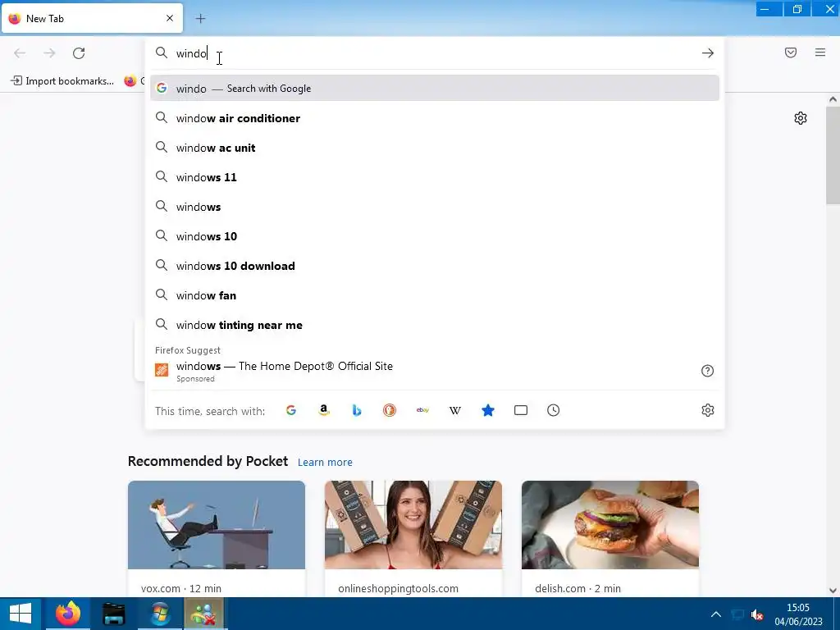Search open tabs using the tabs icon
The width and height of the screenshot is (840, 630).
[521, 410]
